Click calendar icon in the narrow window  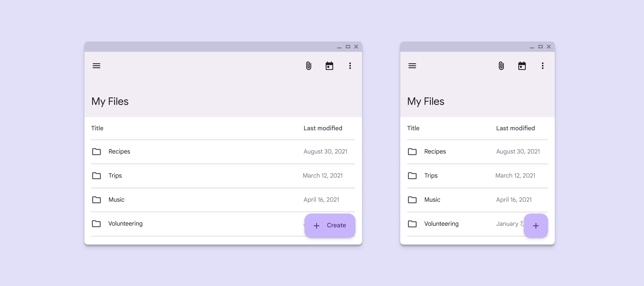(x=522, y=66)
